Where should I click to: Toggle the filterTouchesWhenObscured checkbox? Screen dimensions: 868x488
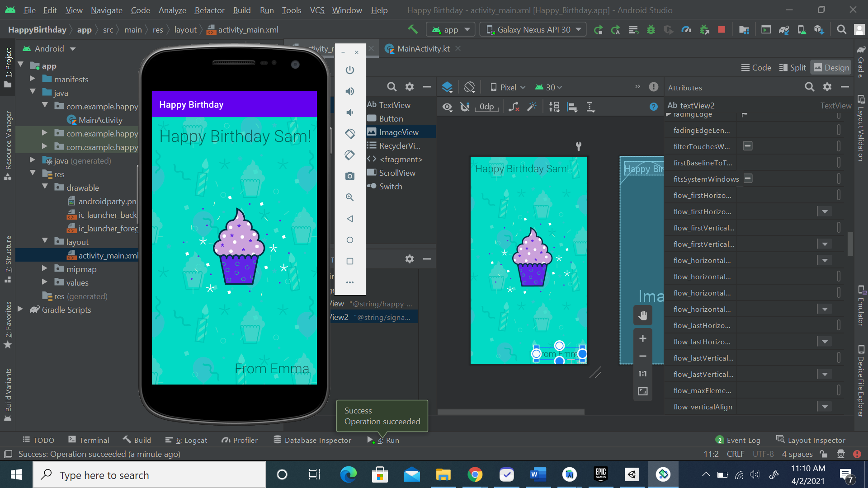pos(748,146)
